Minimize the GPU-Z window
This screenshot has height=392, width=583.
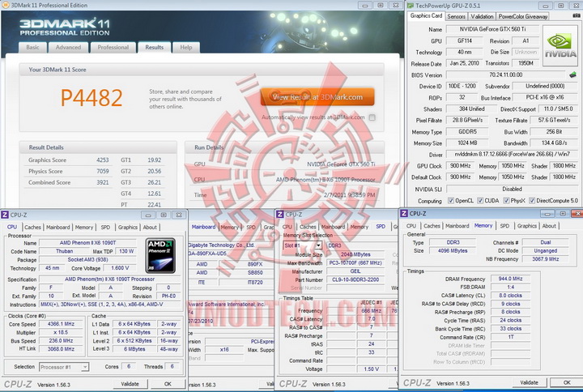546,6
